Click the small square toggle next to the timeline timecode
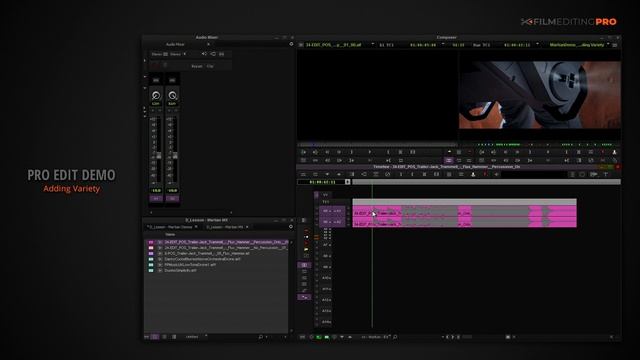This screenshot has width=640, height=360. [x=347, y=182]
